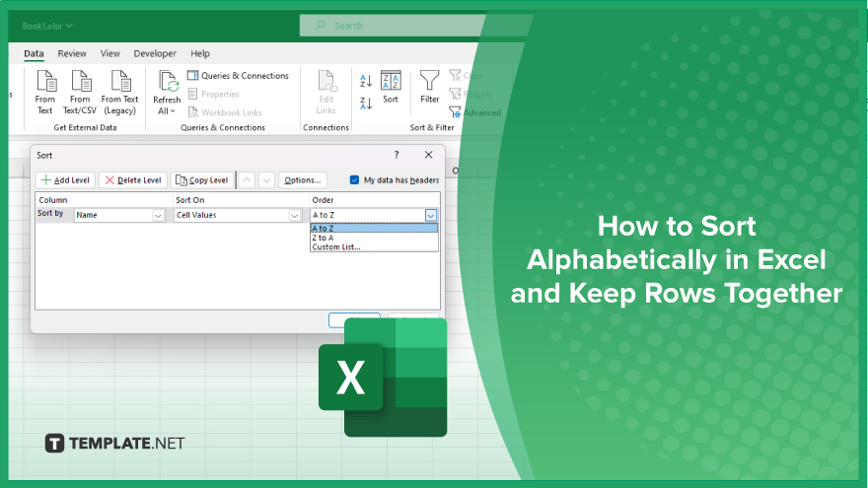The image size is (868, 488).
Task: Click the Clear filter option
Action: pos(466,75)
